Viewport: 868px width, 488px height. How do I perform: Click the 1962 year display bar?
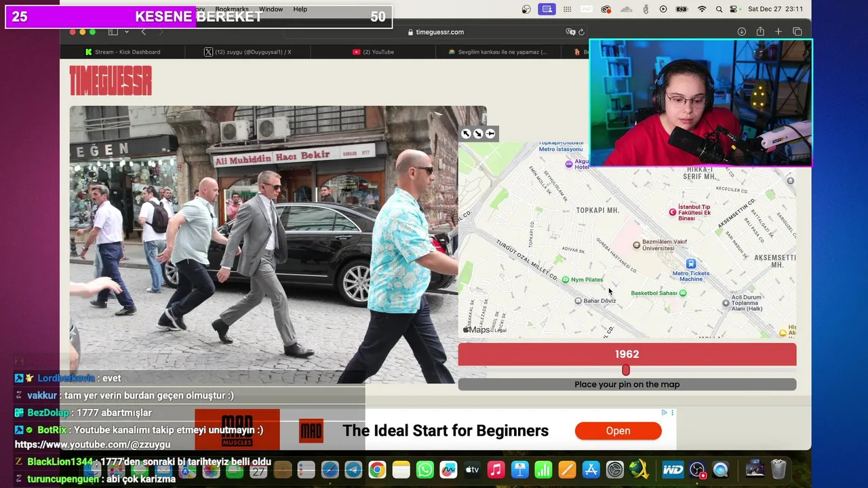[x=627, y=354]
